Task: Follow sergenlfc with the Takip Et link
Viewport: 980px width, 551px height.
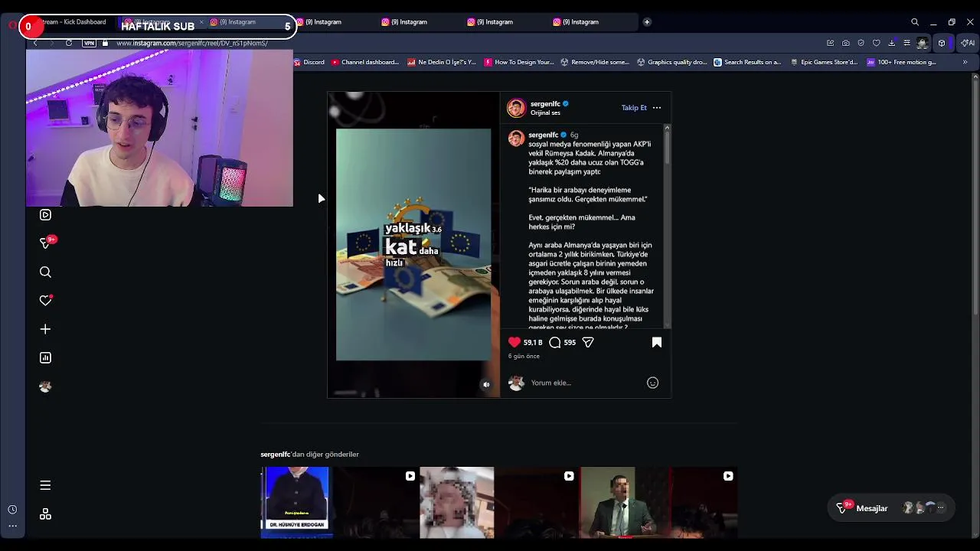Action: (634, 108)
